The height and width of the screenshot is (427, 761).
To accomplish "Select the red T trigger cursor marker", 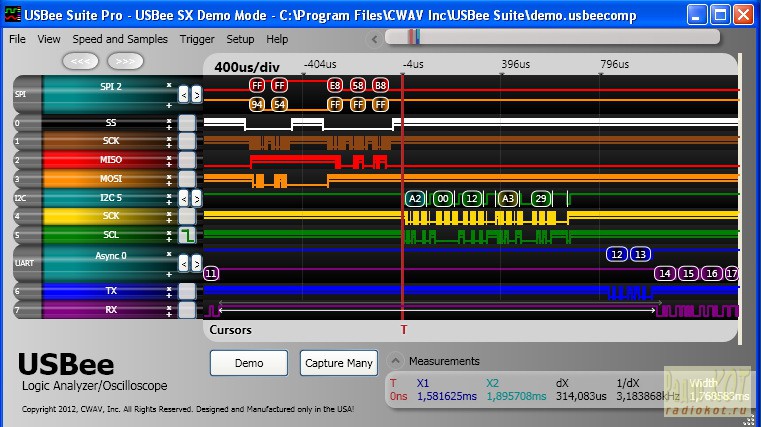I will point(403,329).
